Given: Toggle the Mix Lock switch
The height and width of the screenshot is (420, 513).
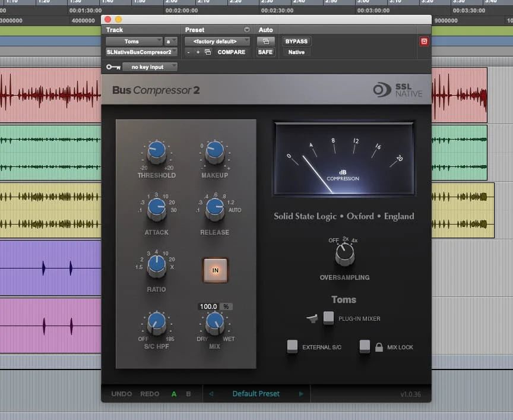Looking at the screenshot, I should point(365,346).
